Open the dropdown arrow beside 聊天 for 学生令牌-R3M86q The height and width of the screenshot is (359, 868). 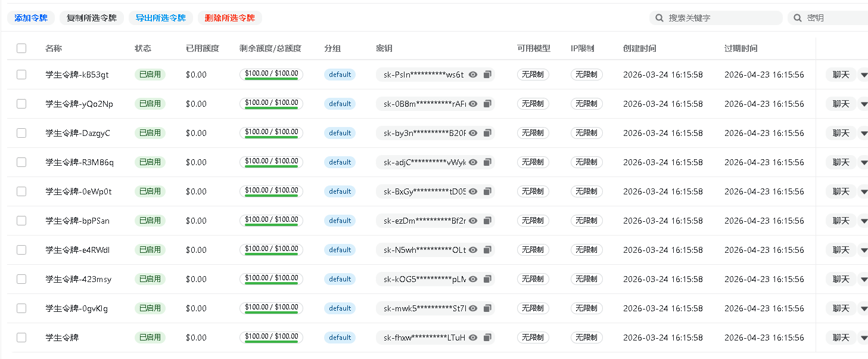pos(863,162)
